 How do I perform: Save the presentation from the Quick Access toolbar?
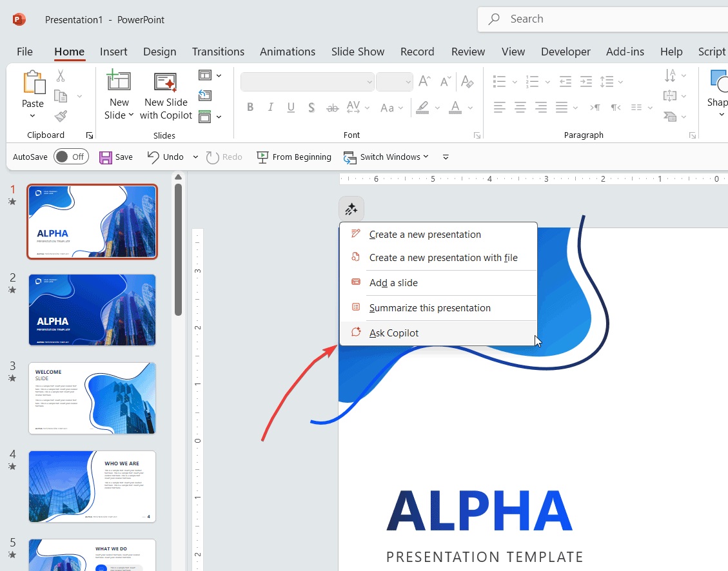click(x=116, y=157)
